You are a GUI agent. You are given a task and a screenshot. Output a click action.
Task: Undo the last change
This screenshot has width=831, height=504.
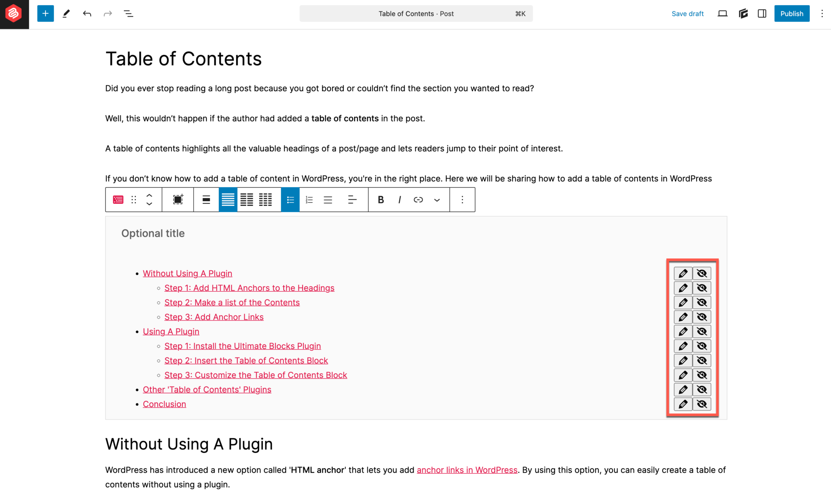(87, 13)
